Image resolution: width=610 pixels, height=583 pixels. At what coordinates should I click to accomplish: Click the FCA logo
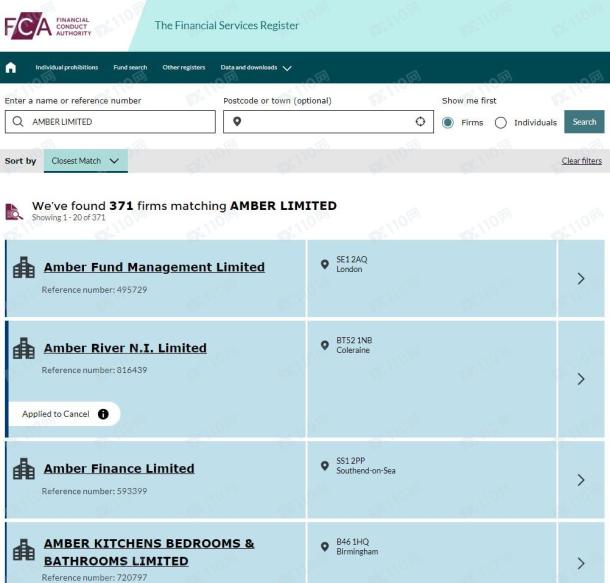(x=48, y=26)
